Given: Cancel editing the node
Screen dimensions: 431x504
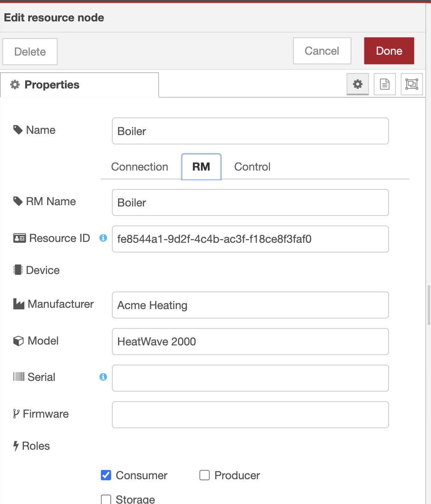Looking at the screenshot, I should click(x=322, y=51).
